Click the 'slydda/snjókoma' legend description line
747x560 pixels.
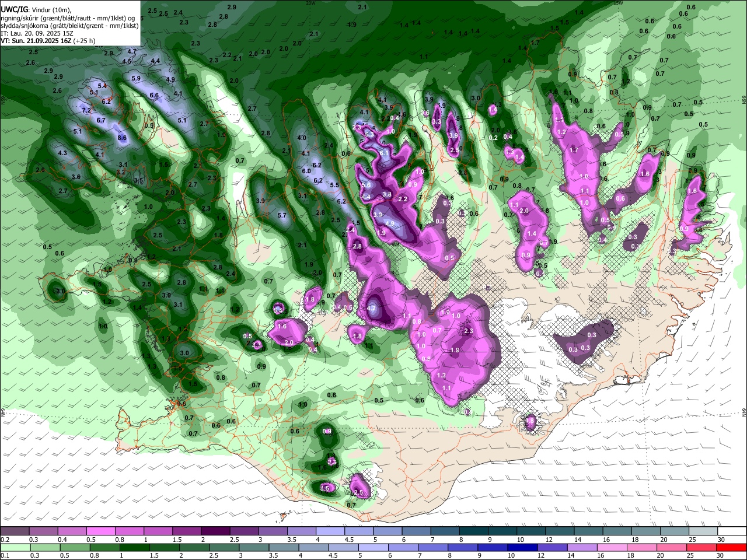(69, 26)
